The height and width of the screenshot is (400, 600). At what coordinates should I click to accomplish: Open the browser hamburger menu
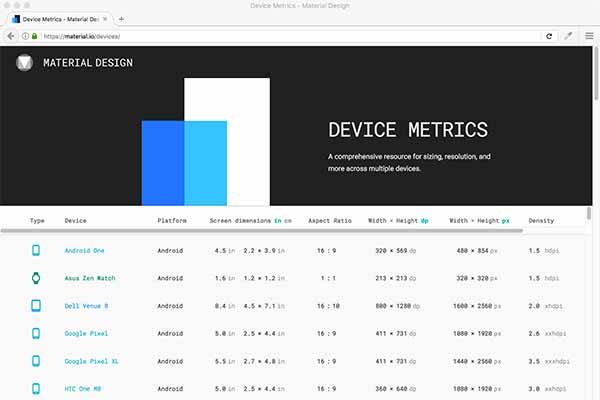pos(589,36)
